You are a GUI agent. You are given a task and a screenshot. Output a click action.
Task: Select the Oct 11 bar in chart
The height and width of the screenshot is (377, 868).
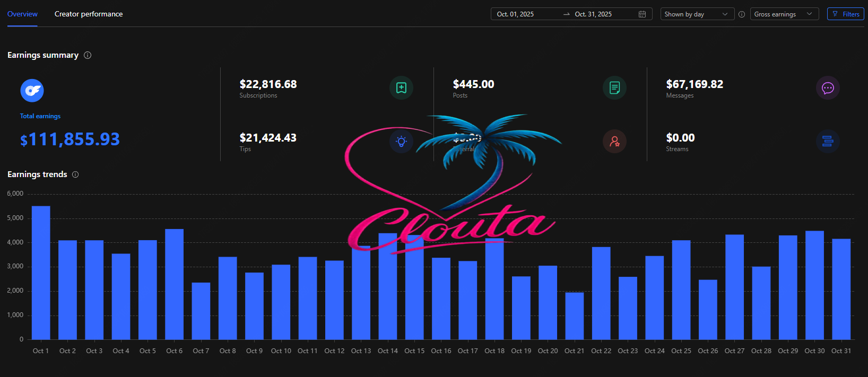pos(308,298)
